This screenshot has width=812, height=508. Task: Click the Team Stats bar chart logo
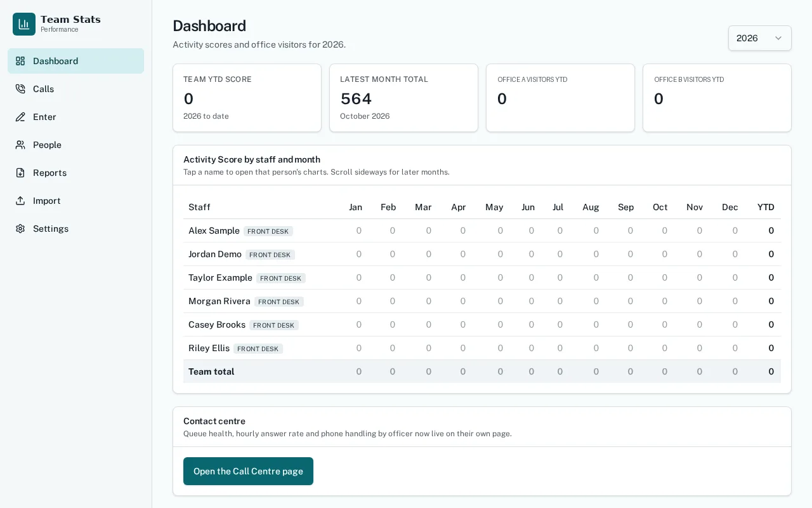coord(24,24)
